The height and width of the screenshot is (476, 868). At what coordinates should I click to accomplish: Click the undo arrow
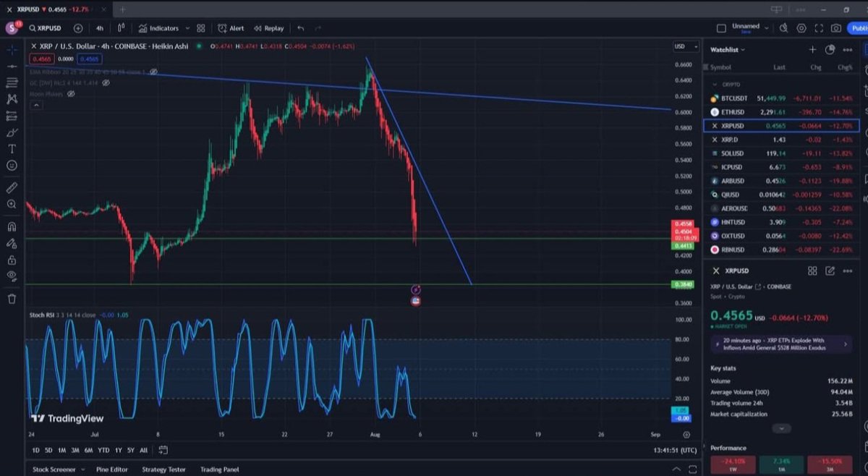click(301, 28)
